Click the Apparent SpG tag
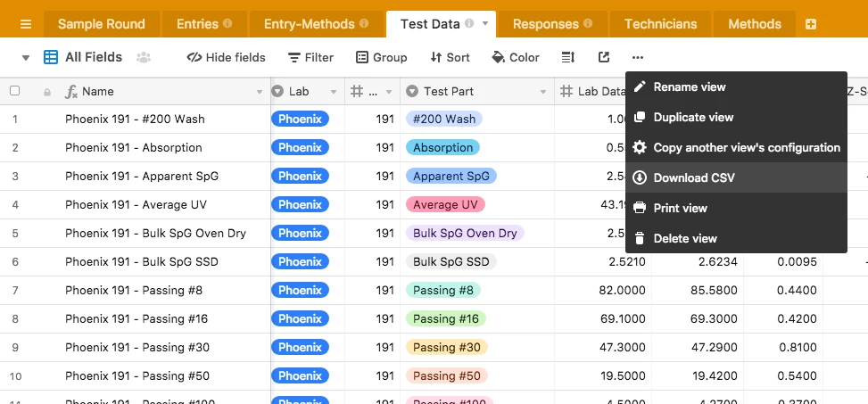This screenshot has width=868, height=404. 451,176
